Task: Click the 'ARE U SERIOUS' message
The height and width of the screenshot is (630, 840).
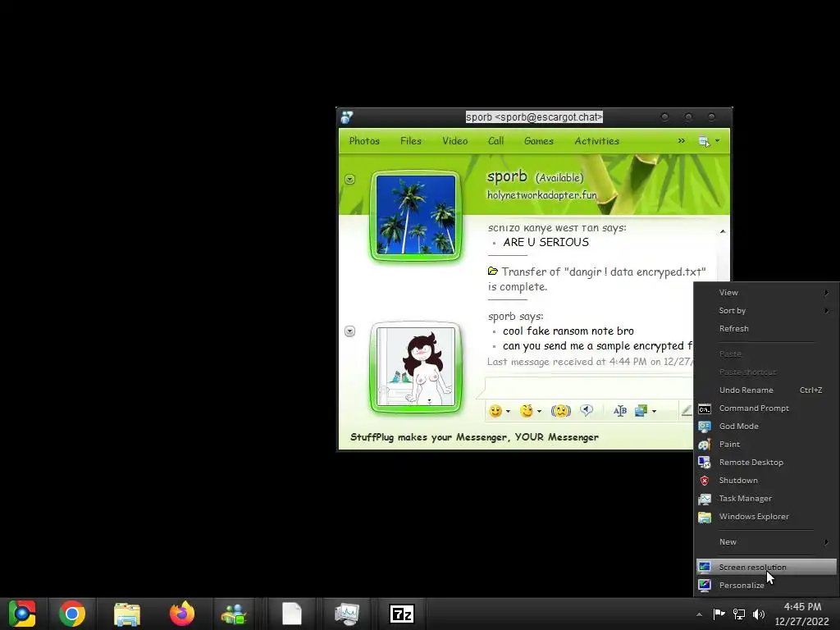Action: [546, 242]
